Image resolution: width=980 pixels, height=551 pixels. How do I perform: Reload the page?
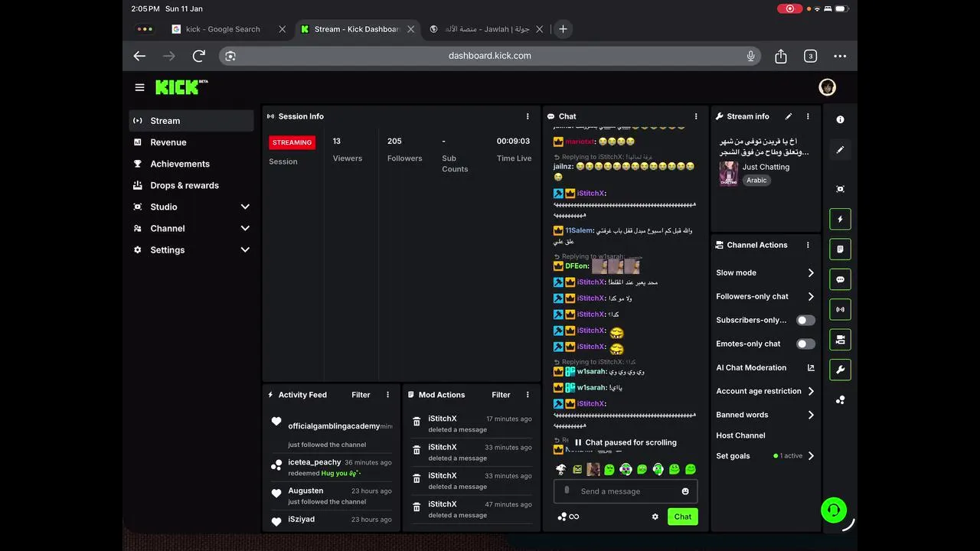click(x=199, y=56)
